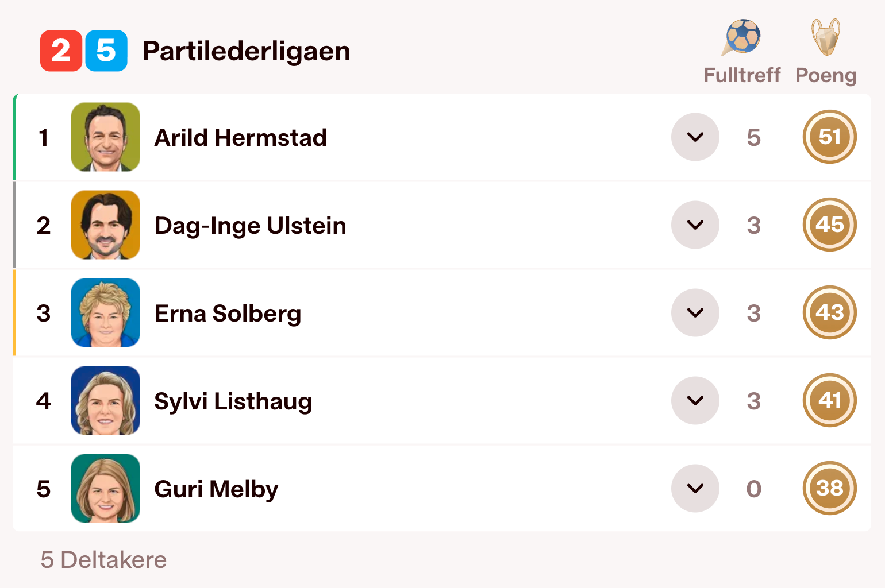Open Arild Hermstad's avatar
Image resolution: width=885 pixels, height=588 pixels.
click(106, 137)
